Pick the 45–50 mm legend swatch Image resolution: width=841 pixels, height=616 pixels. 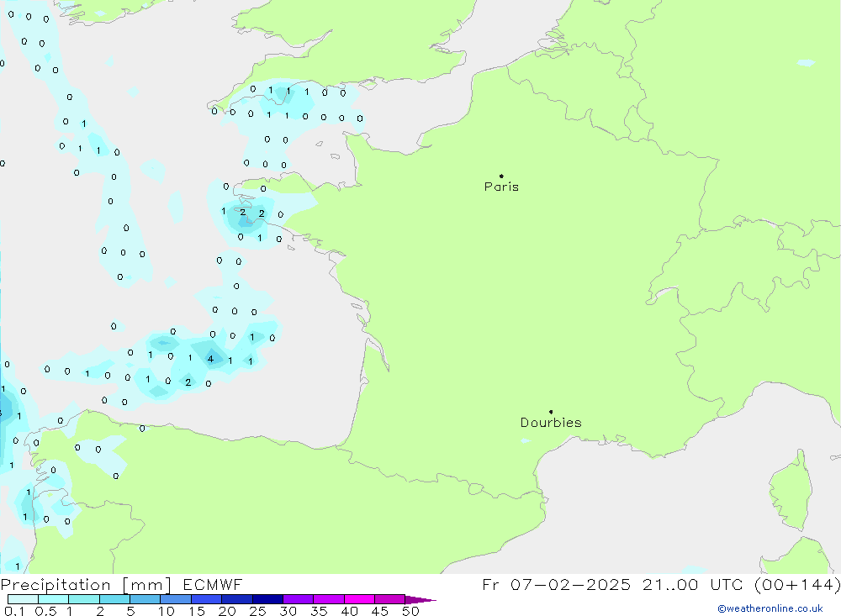pos(390,599)
